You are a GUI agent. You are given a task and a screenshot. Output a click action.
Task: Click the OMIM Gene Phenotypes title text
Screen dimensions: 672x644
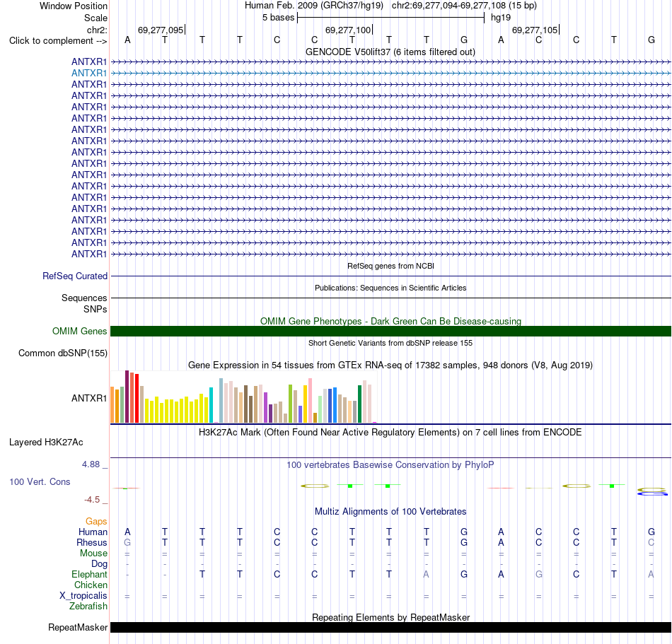pos(390,321)
